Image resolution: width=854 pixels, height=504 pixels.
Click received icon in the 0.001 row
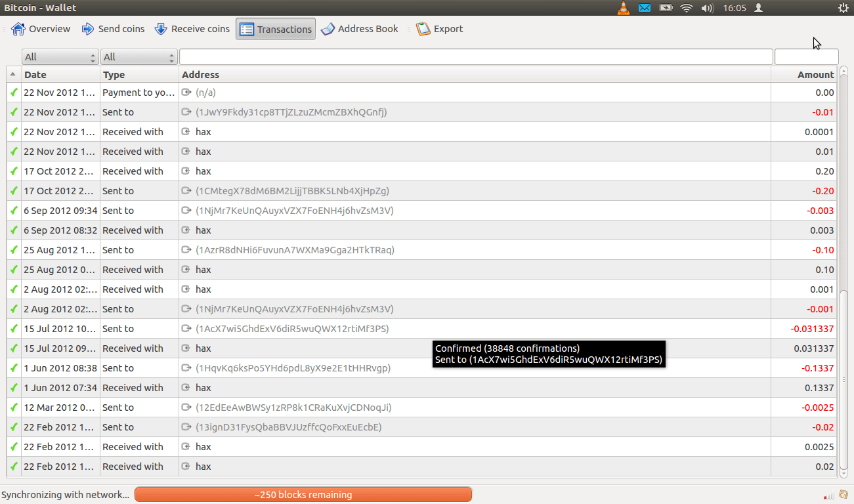pyautogui.click(x=186, y=289)
